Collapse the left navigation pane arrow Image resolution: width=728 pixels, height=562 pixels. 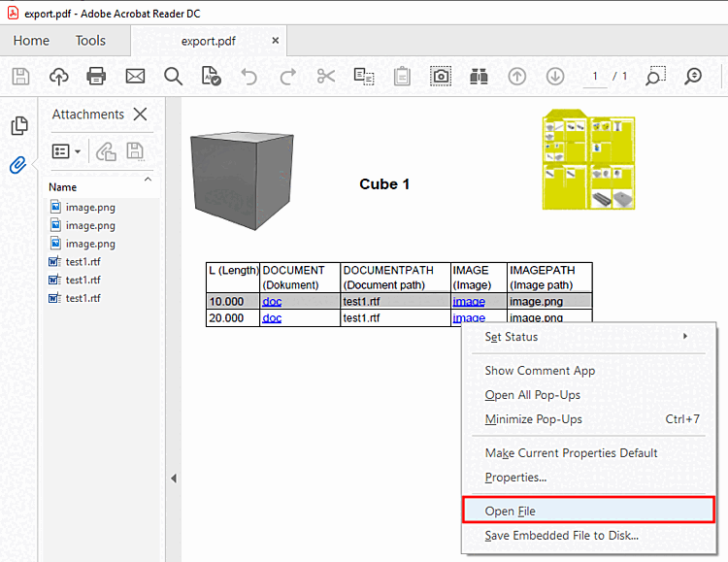pyautogui.click(x=173, y=478)
